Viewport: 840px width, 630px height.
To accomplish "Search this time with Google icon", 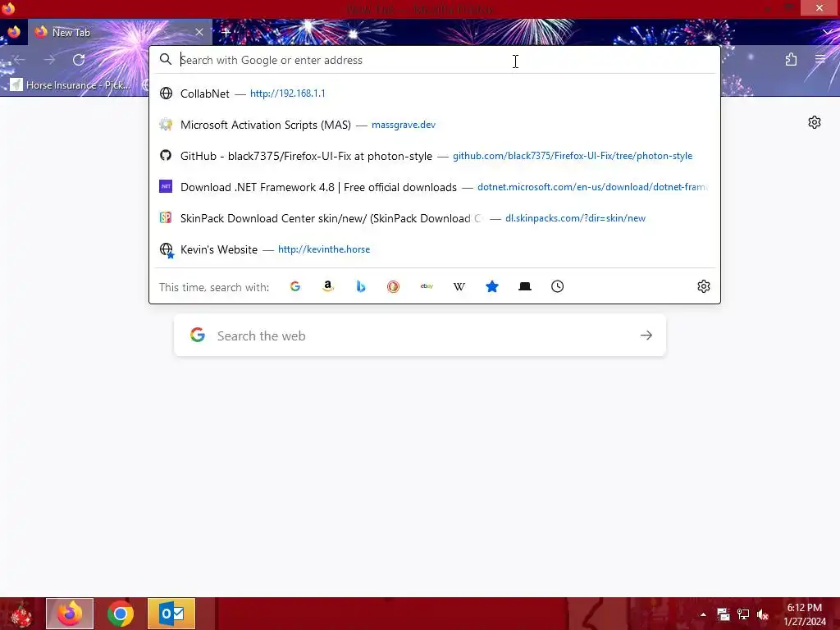I will coord(295,286).
